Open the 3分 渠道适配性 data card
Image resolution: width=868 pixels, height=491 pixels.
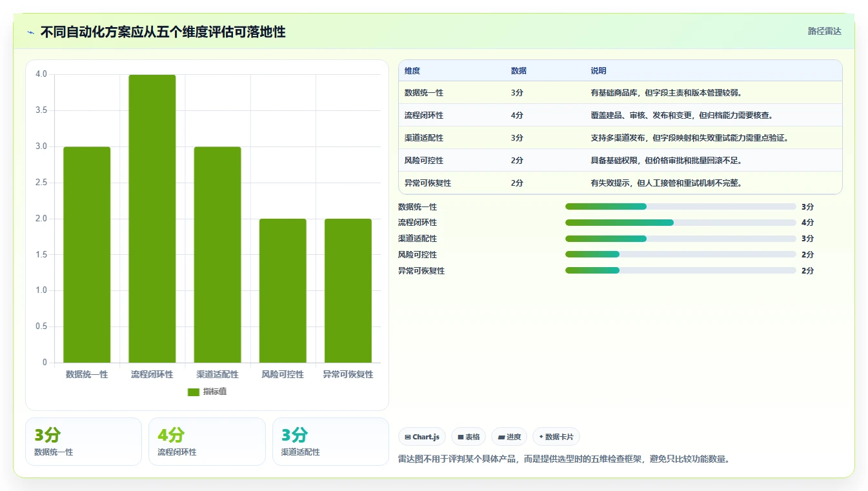pyautogui.click(x=330, y=441)
